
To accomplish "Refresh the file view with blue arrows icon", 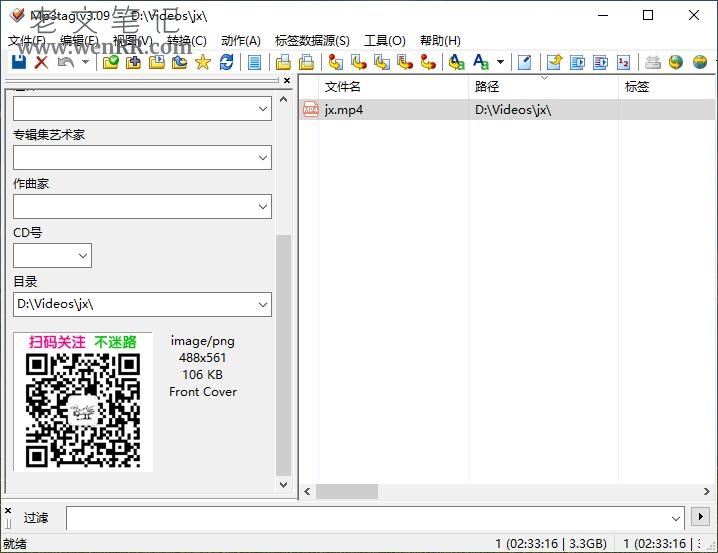I will [226, 62].
